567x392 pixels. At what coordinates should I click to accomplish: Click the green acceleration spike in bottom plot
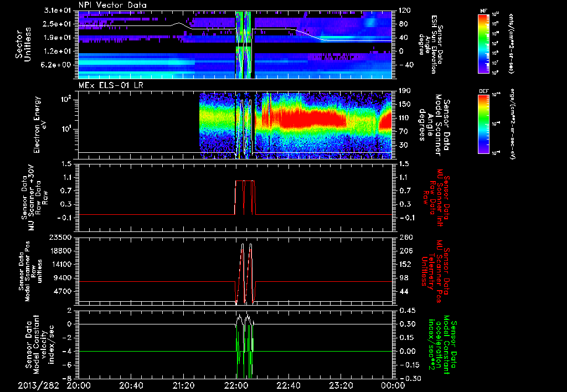click(245, 353)
